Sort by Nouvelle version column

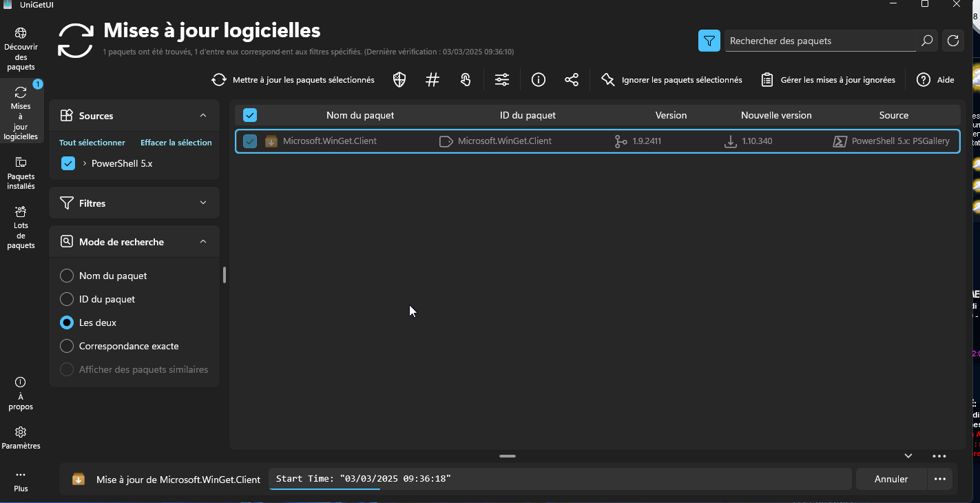click(776, 115)
